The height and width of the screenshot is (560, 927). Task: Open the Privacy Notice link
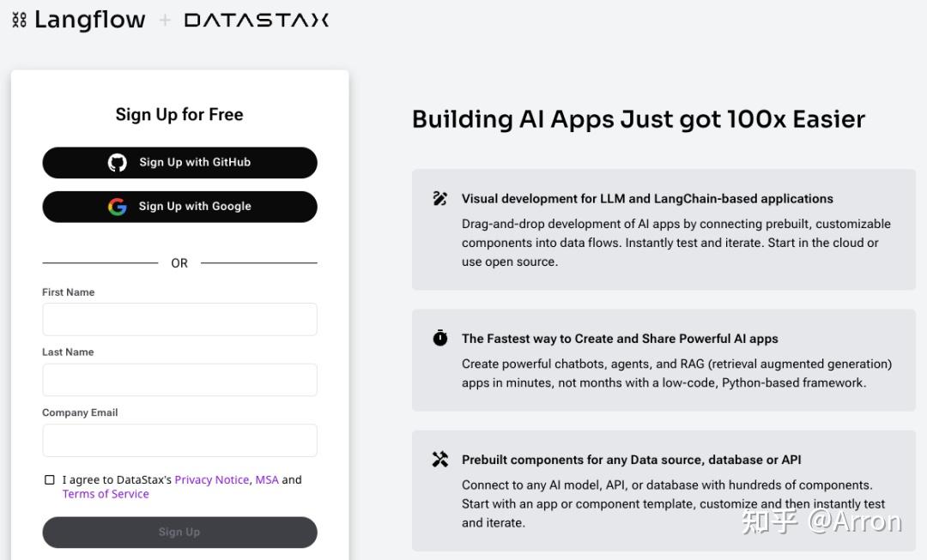(212, 480)
